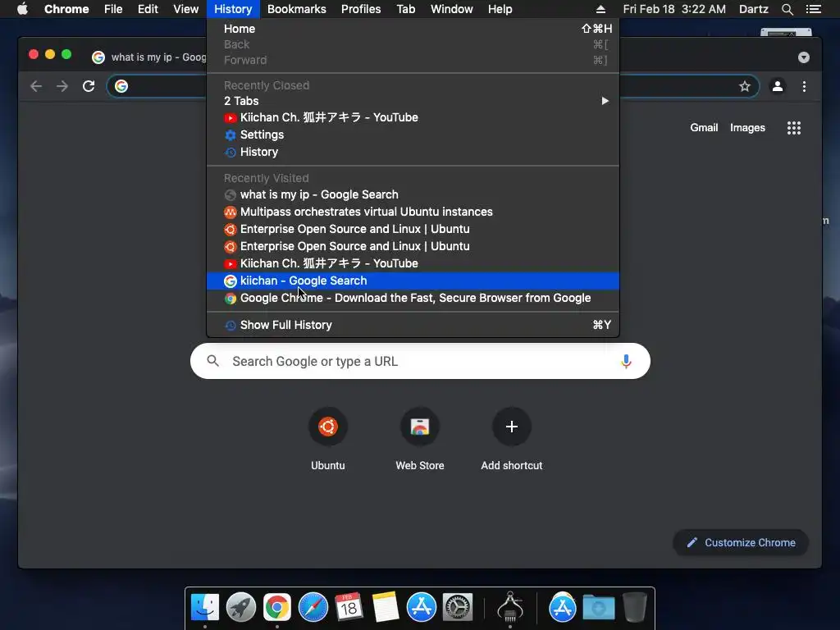Open the Apple menu
Image resolution: width=840 pixels, height=630 pixels.
[22, 9]
